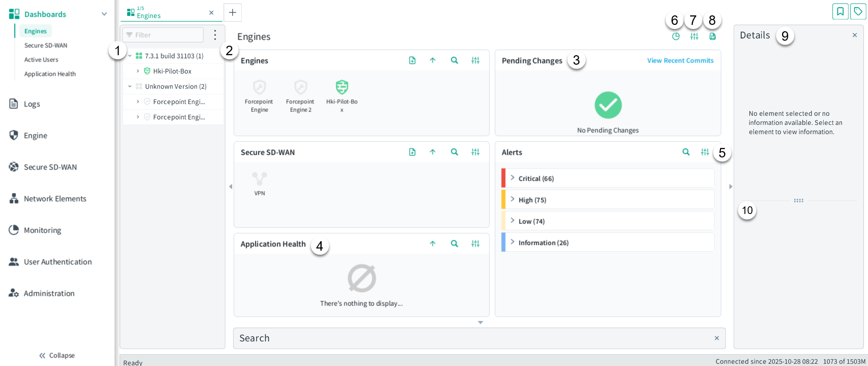Select the Forcepoint Engine 2 icon
Image resolution: width=868 pixels, height=366 pixels.
(x=300, y=87)
